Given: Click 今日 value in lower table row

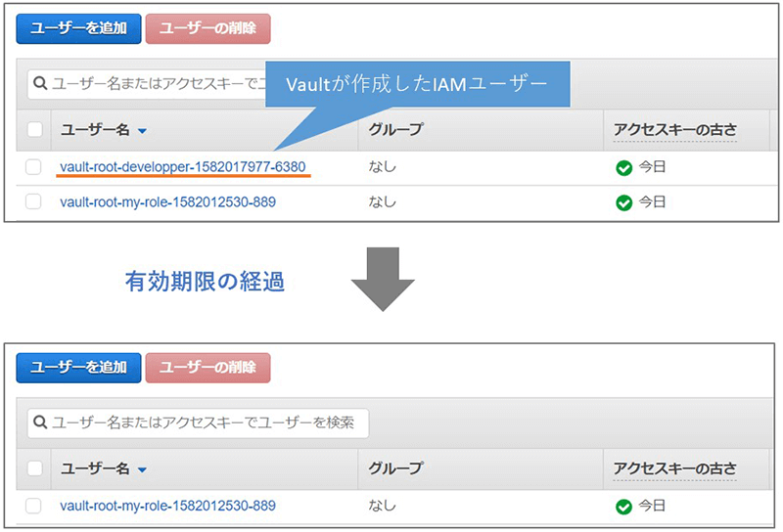Looking at the screenshot, I should point(652,506).
